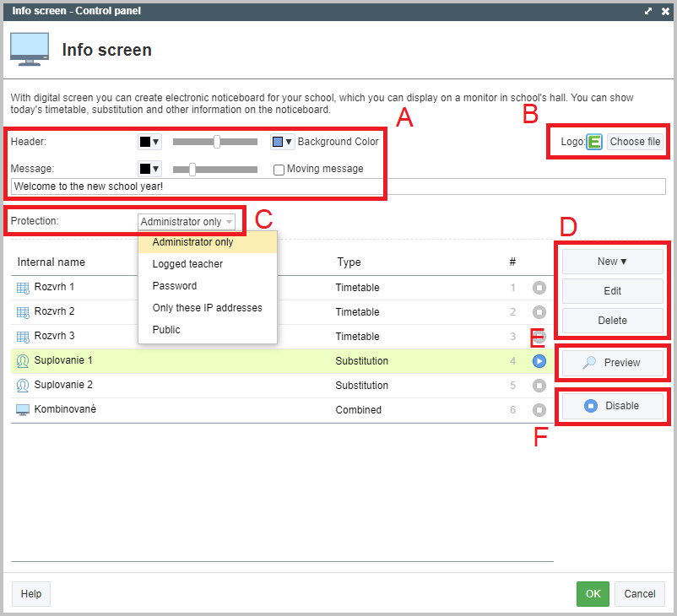Toggle the active status of Suplovanie 1
Screen dimensions: 677x616
539,361
